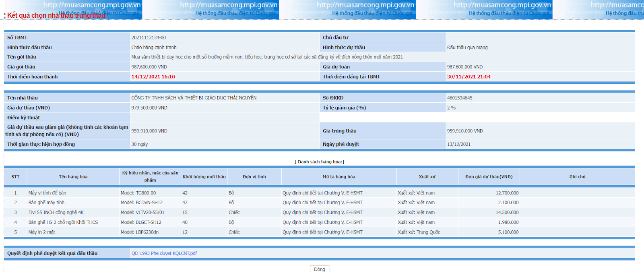Image resolution: width=644 pixels, height=273 pixels.
Task: Click the Đơn giá dự thầu(VNĐ) header
Action: click(x=489, y=177)
